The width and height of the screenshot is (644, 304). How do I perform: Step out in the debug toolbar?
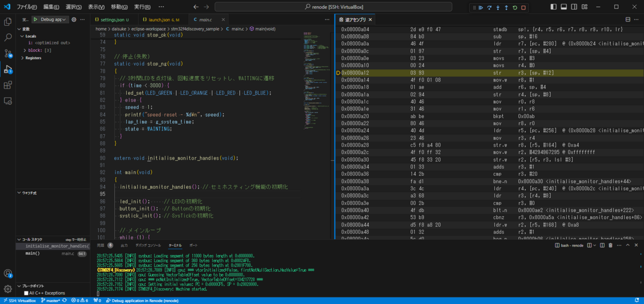pos(507,8)
